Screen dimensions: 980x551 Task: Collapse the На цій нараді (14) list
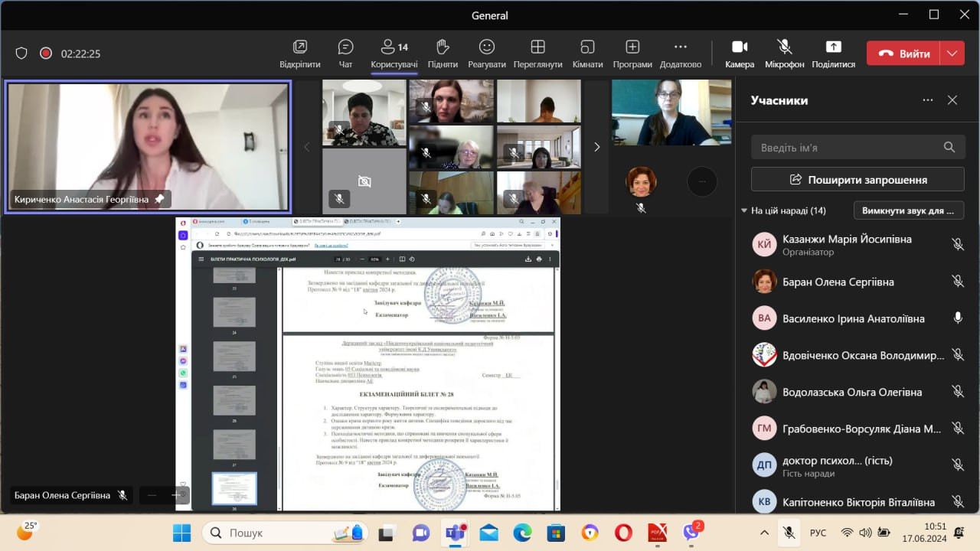click(x=744, y=210)
